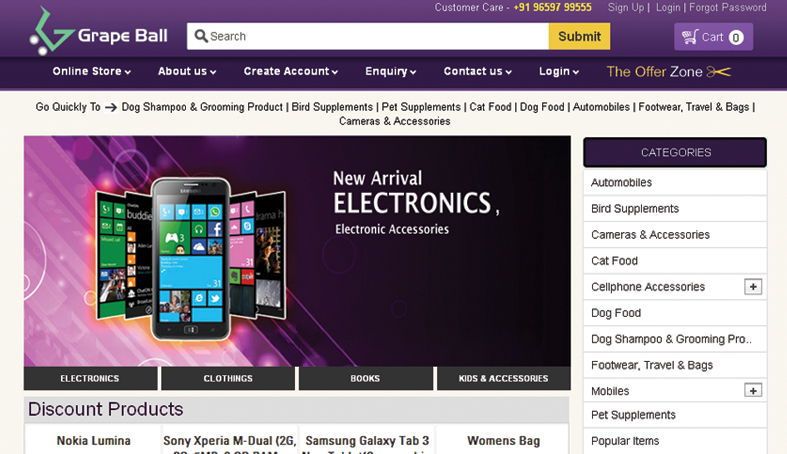Image resolution: width=787 pixels, height=454 pixels.
Task: Click the Grape Ball logo
Action: 98,31
